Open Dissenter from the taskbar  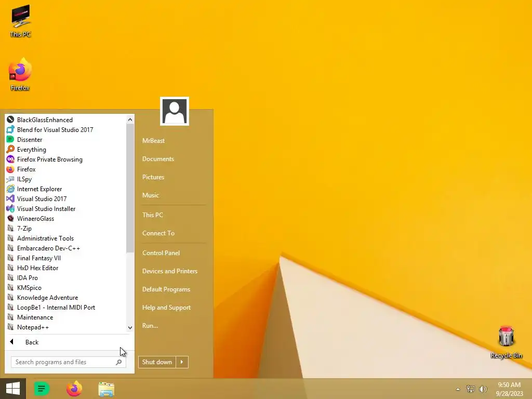[42, 389]
